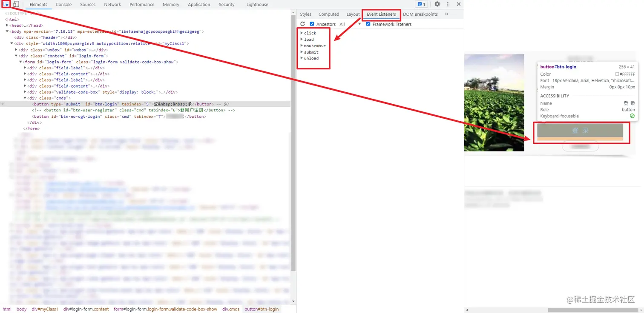
Task: Click the page's right scroll arrow
Action: pos(641,310)
